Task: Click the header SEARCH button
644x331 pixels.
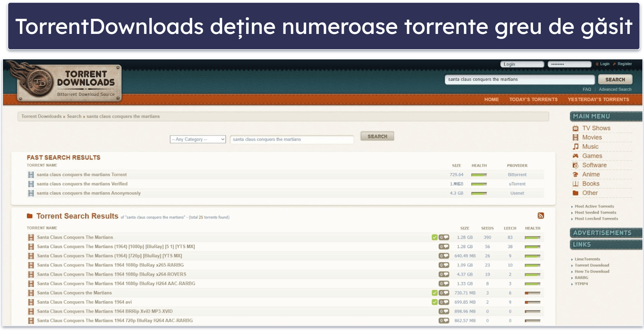Action: click(615, 80)
